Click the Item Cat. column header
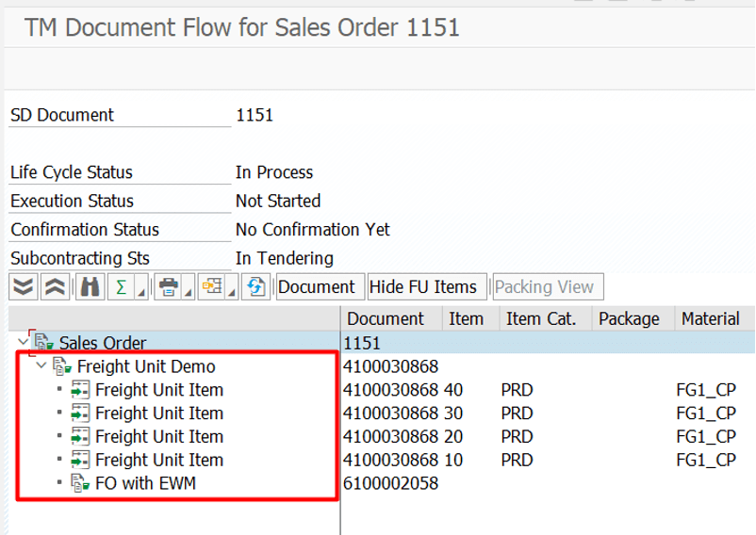The height and width of the screenshot is (535, 756). (546, 318)
